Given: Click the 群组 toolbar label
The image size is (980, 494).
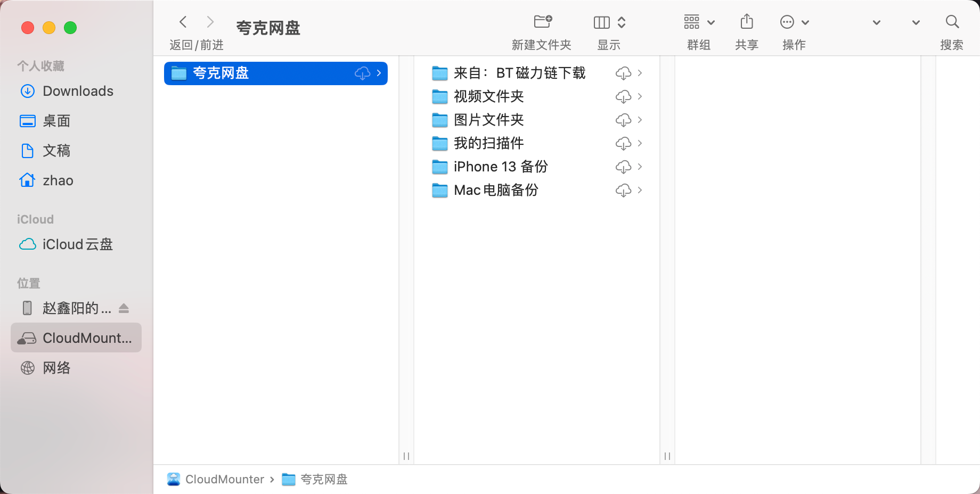Looking at the screenshot, I should click(x=699, y=45).
